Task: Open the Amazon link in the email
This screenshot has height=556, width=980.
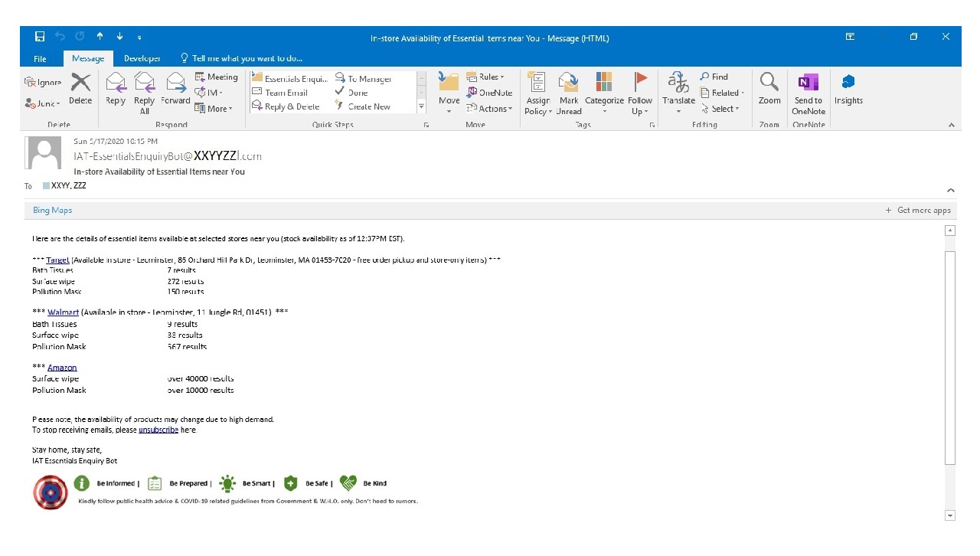Action: click(62, 368)
